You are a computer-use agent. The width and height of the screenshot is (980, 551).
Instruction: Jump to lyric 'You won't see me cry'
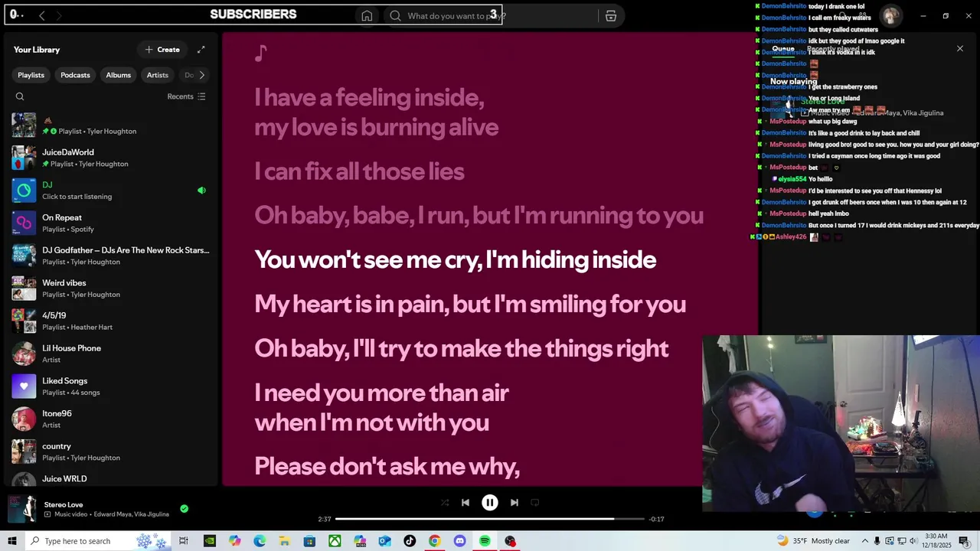[x=455, y=260]
